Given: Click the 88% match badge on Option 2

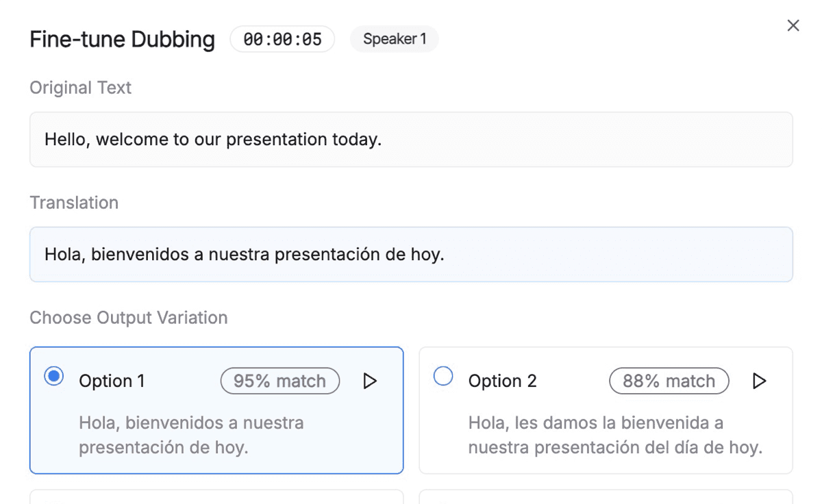Looking at the screenshot, I should (668, 381).
